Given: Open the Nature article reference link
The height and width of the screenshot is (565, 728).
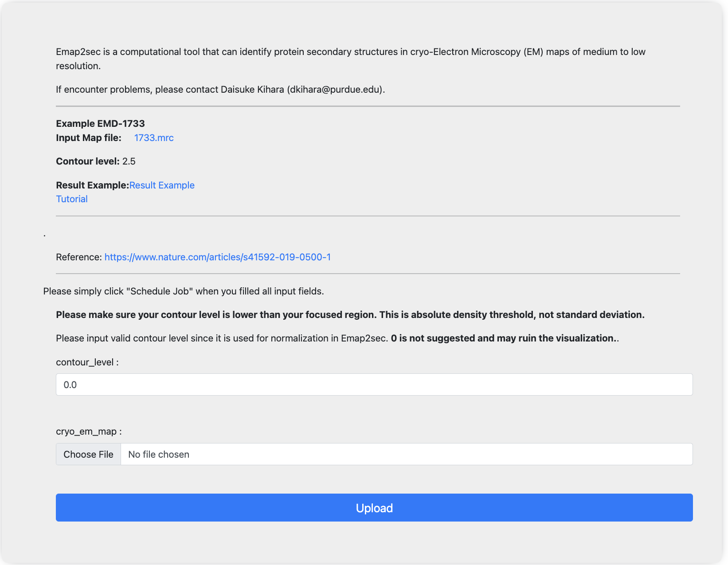Looking at the screenshot, I should point(218,257).
